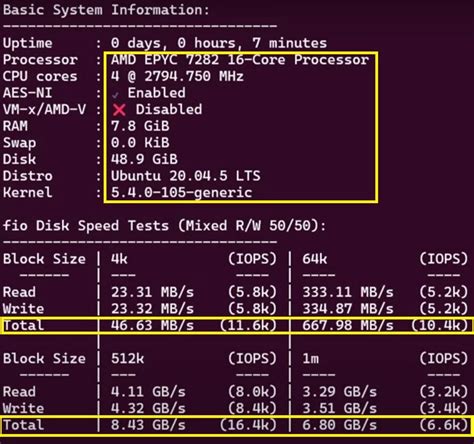The image size is (474, 444).
Task: Click the 512k total 8.43 GB/s value
Action: point(148,425)
